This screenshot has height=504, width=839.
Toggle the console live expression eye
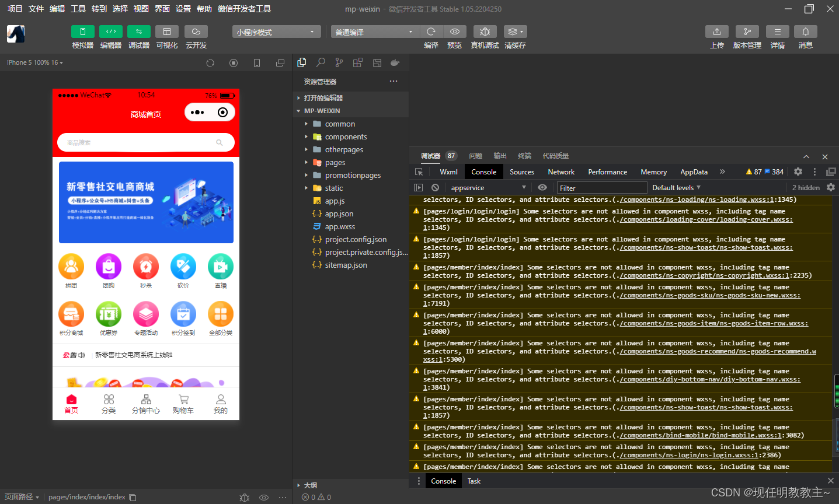[542, 188]
